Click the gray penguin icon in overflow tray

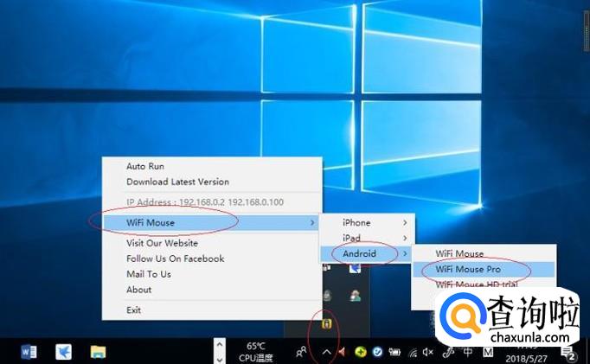327,296
